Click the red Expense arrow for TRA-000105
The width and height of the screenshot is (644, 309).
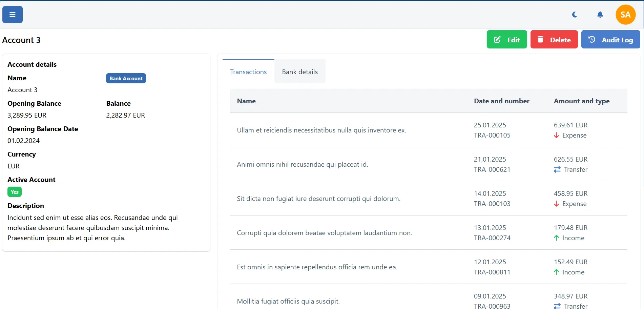point(556,135)
